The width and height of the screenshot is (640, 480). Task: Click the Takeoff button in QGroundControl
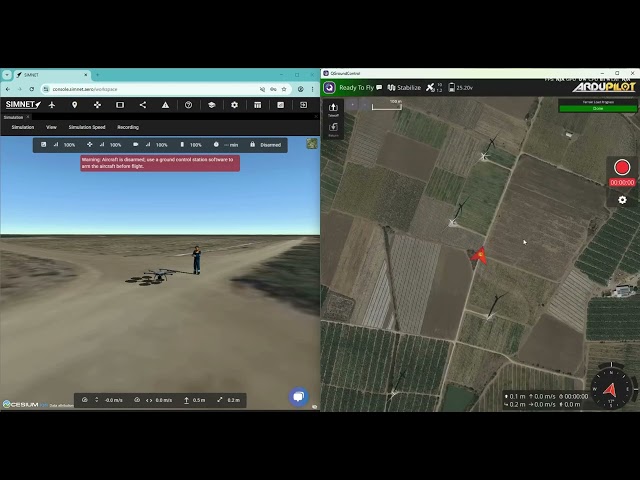tap(333, 110)
